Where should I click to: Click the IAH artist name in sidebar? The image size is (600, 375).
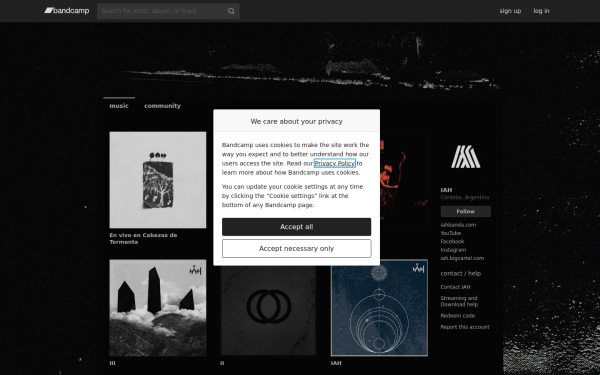[x=446, y=190]
